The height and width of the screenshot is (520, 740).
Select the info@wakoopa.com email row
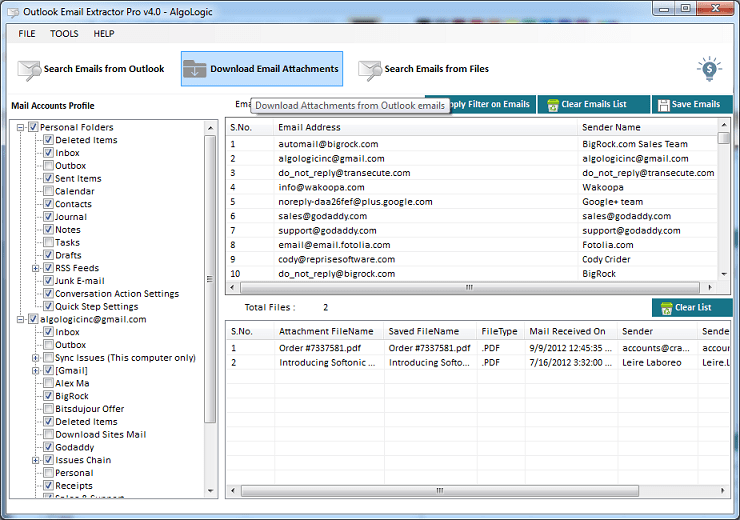tap(472, 187)
